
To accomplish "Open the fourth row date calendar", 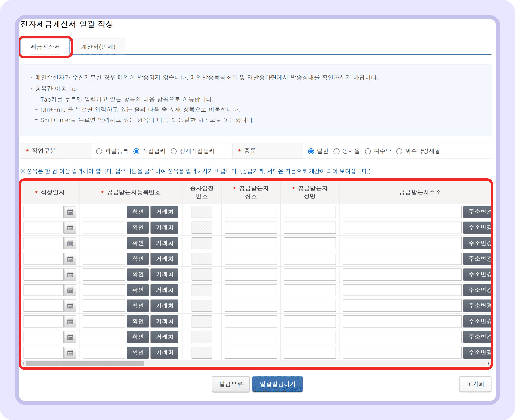I will (70, 259).
